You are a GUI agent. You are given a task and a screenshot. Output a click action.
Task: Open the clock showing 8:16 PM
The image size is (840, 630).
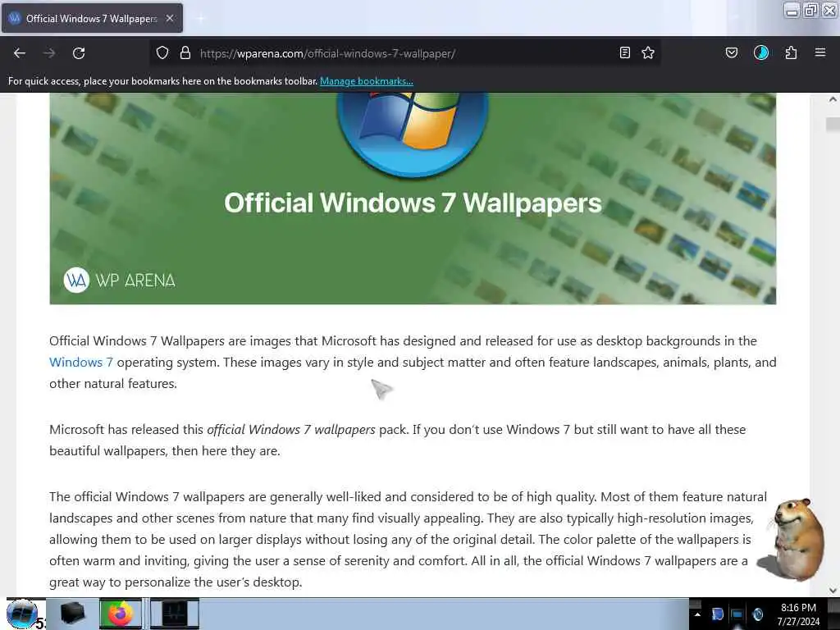[798, 614]
